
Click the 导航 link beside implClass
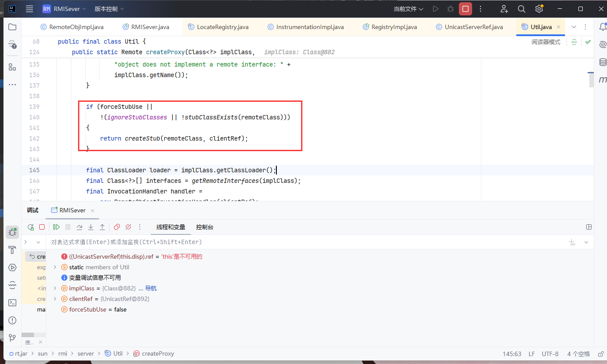click(x=151, y=288)
